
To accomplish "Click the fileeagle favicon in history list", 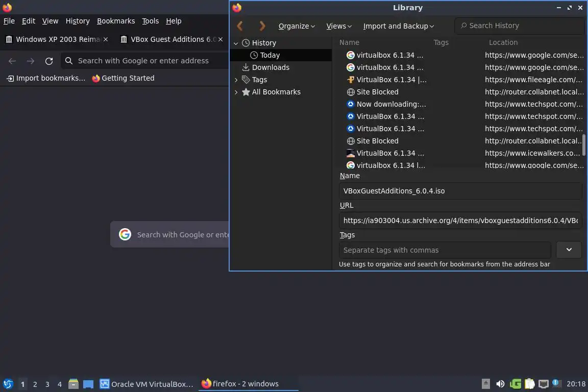I will pyautogui.click(x=351, y=80).
